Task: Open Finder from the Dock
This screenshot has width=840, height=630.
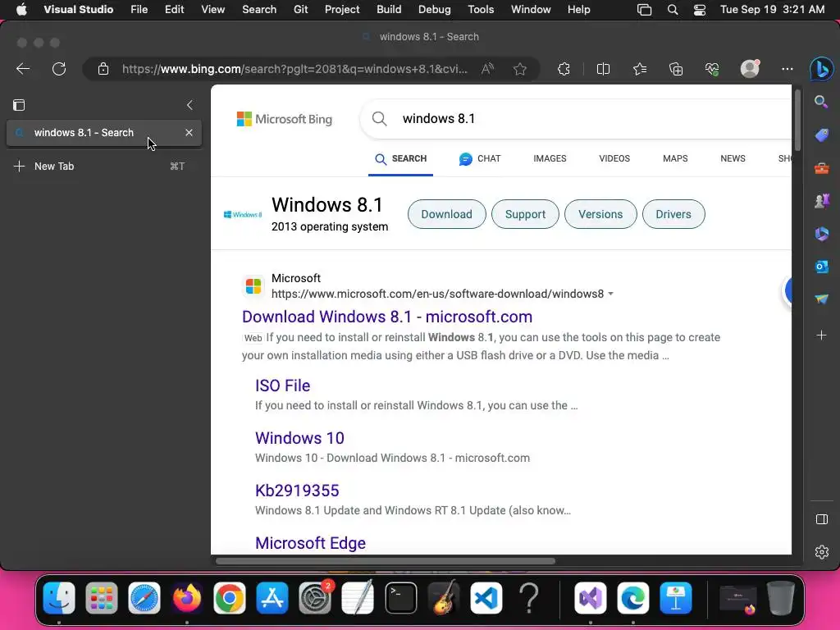Action: click(x=59, y=598)
